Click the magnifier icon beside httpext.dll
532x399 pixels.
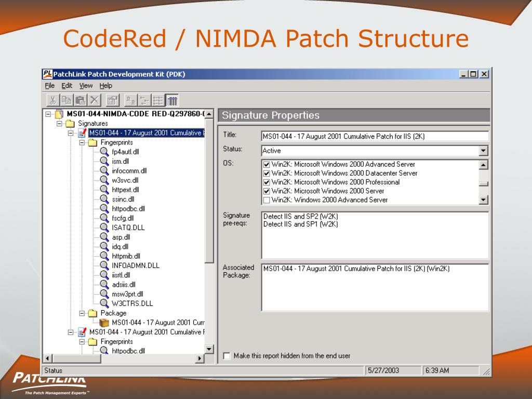point(104,190)
